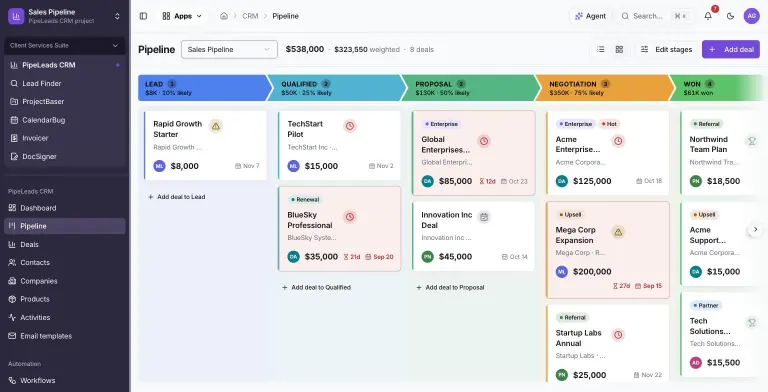Click the Agent sparkle button
Screen dimensions: 768x392
coord(590,16)
